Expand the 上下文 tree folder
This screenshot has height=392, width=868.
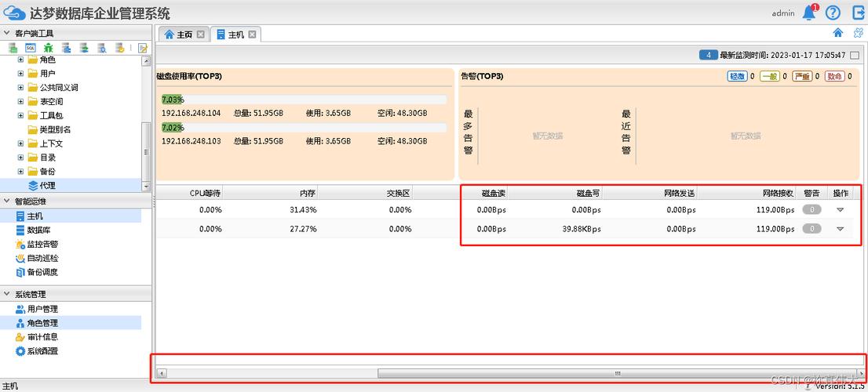[x=20, y=143]
